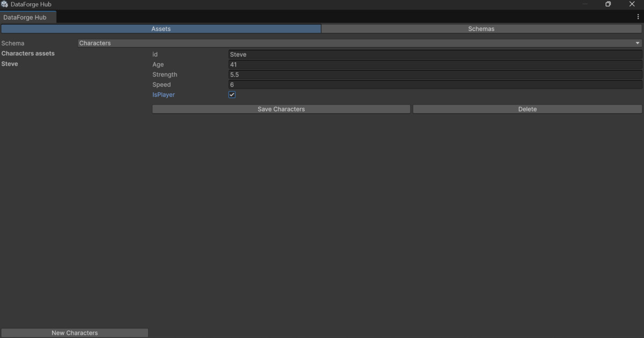Open the three-dot overflow menu
This screenshot has height=338, width=644.
638,17
